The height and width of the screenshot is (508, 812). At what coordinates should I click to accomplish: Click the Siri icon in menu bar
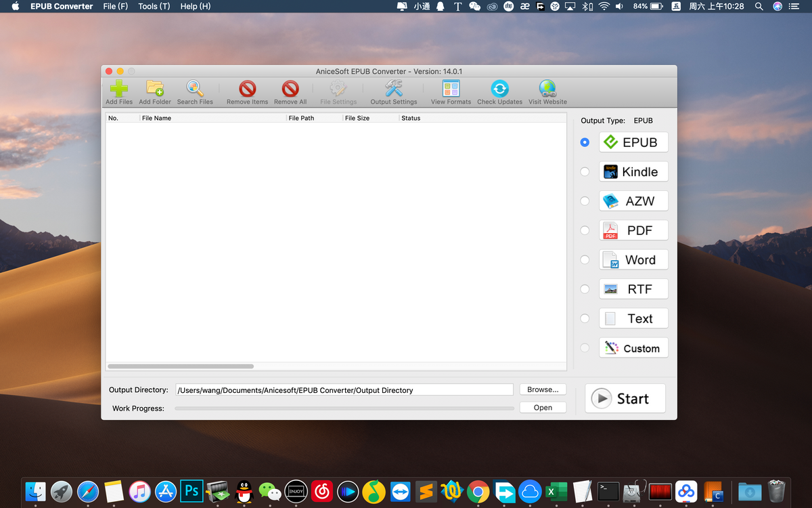click(x=777, y=6)
